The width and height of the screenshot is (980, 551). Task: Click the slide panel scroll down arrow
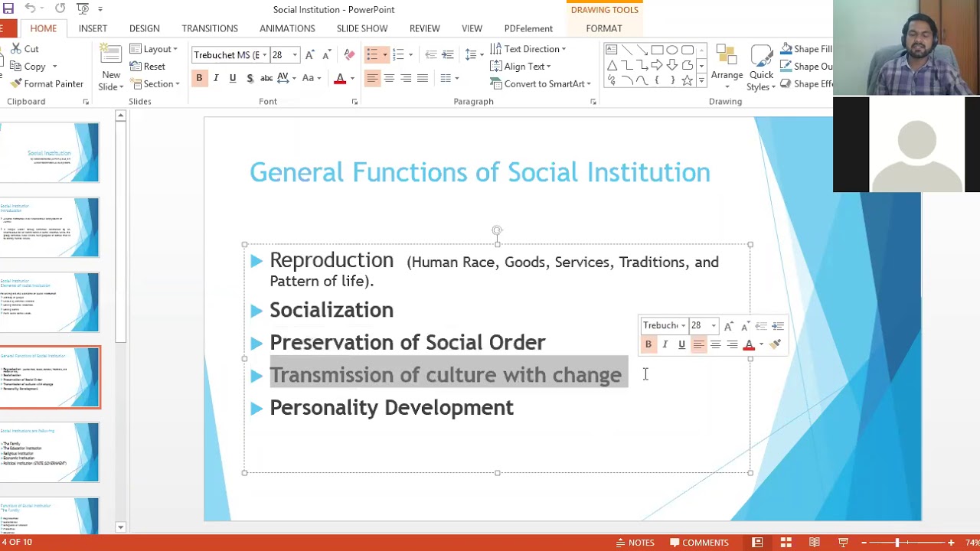tap(120, 527)
